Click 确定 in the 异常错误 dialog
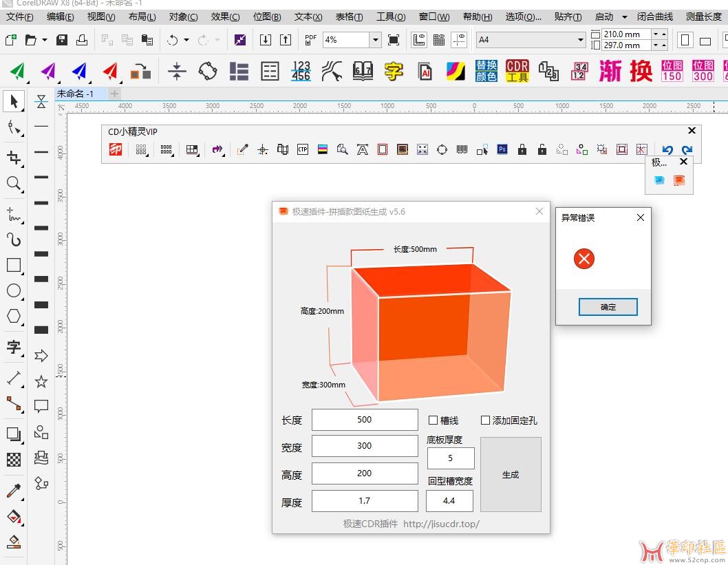 point(608,307)
